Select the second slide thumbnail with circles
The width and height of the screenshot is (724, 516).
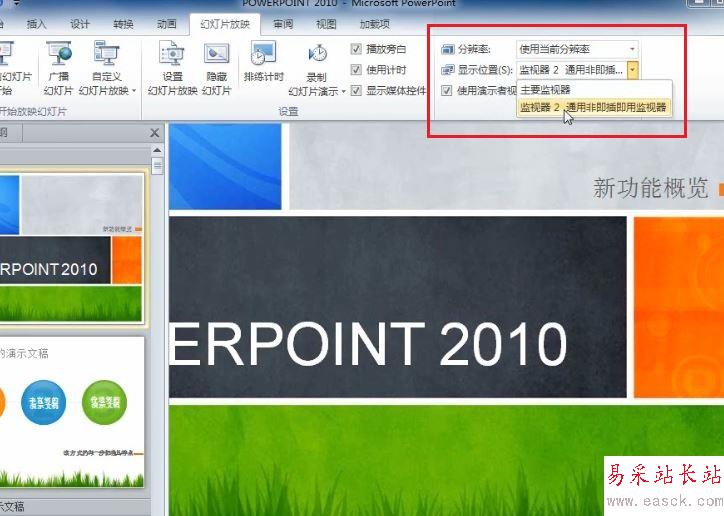[x=72, y=412]
